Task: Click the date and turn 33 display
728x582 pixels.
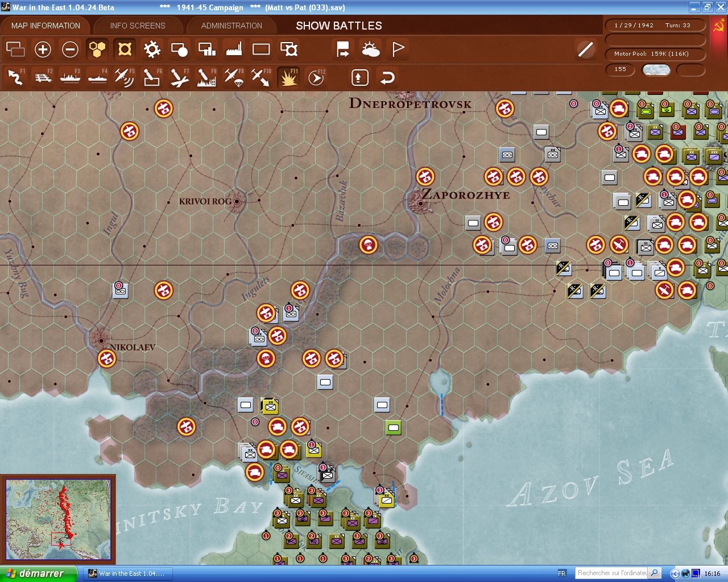Action: pyautogui.click(x=655, y=25)
